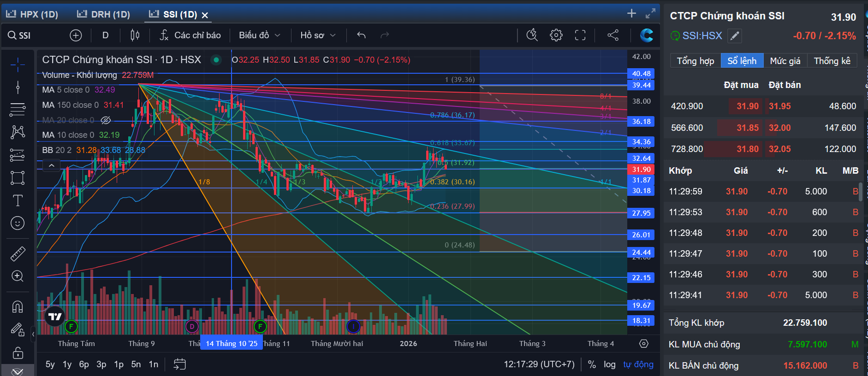
Task: Set chart range to 6p
Action: coord(84,364)
